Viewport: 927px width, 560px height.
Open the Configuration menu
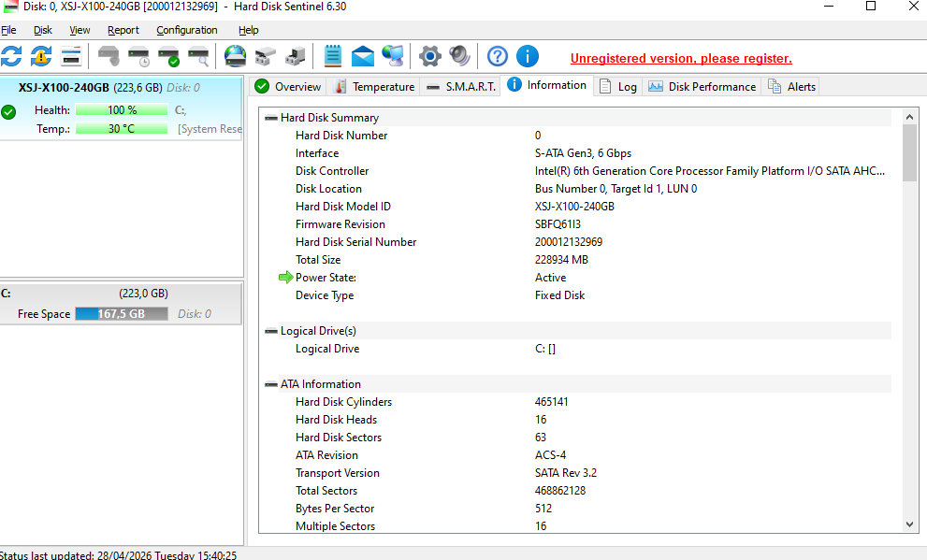(x=186, y=30)
